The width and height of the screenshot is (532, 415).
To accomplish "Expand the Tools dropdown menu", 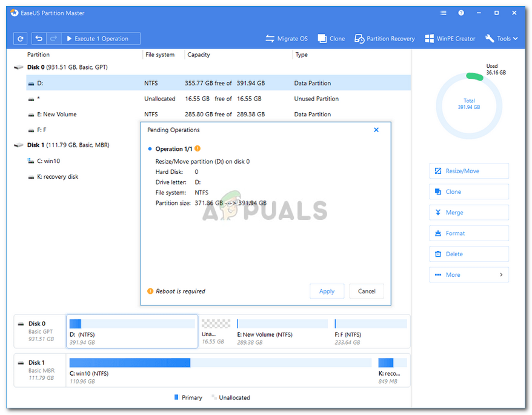I will [502, 39].
